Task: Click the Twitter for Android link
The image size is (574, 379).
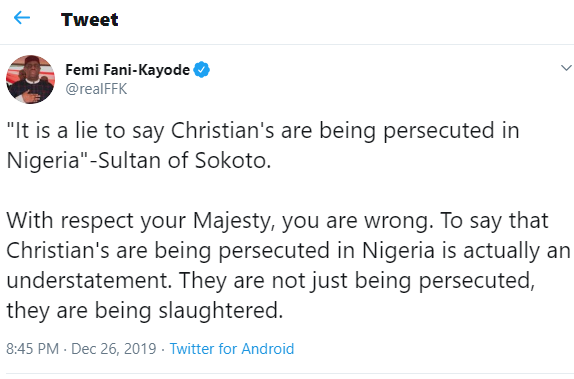Action: tap(232, 349)
